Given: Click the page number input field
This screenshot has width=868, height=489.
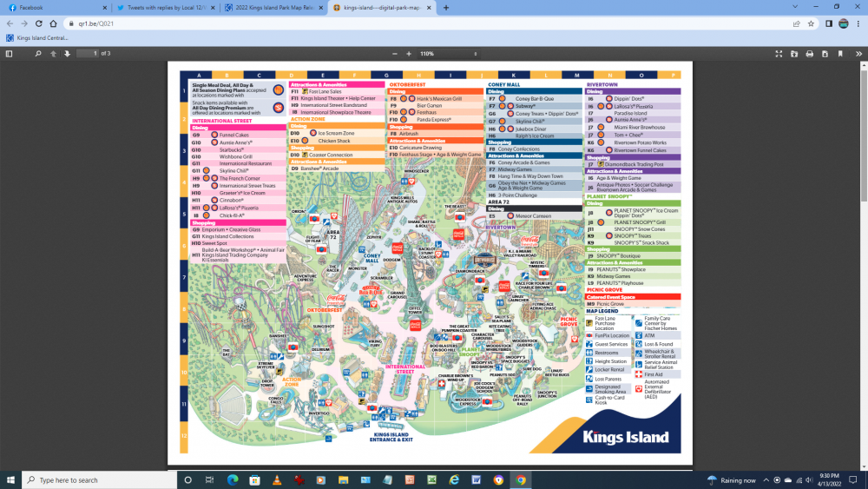Looking at the screenshot, I should point(88,54).
